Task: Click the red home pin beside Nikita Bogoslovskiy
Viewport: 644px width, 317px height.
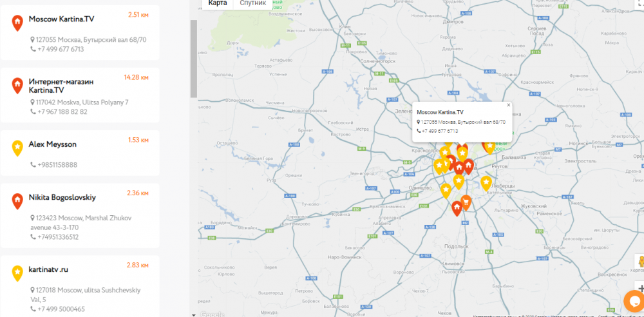Action: (x=17, y=200)
